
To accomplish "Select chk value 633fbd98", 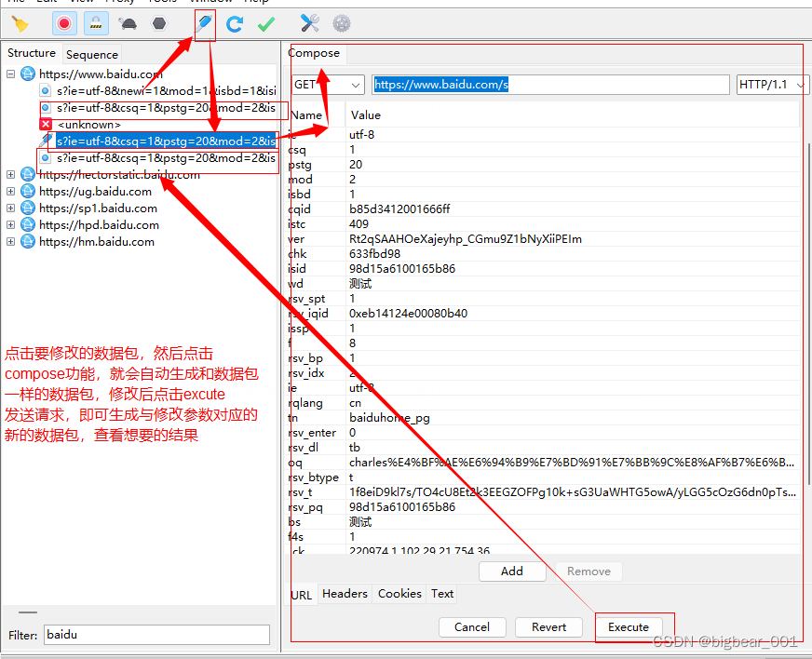I will (x=375, y=254).
